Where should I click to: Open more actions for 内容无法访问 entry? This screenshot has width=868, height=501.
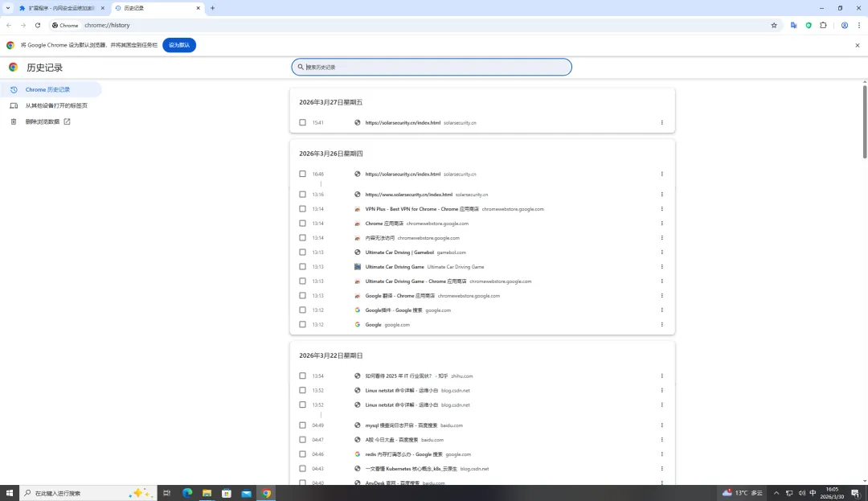(661, 237)
